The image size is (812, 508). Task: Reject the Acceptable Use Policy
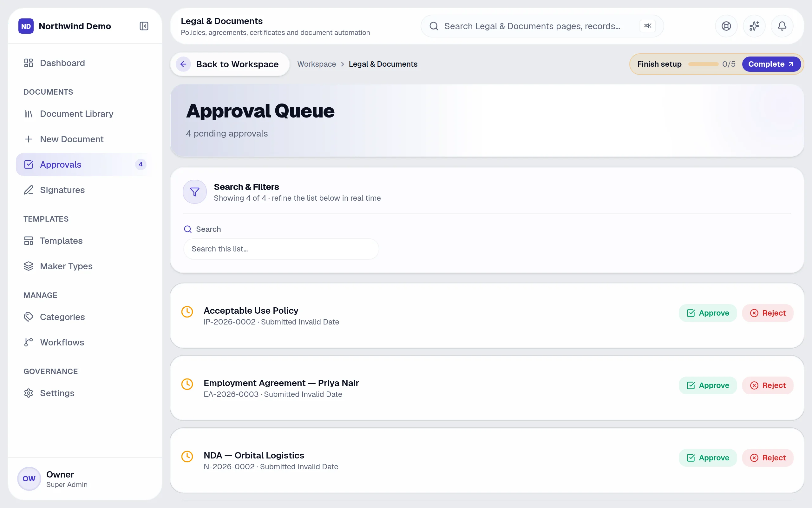coord(768,313)
